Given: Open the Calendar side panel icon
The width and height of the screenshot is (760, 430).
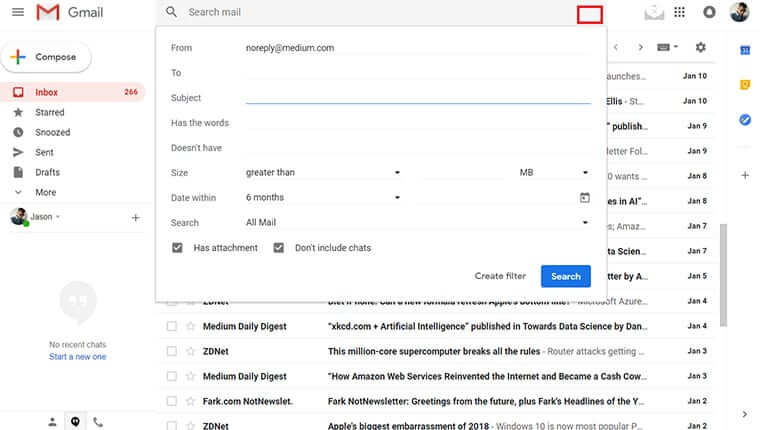Looking at the screenshot, I should pos(745,50).
